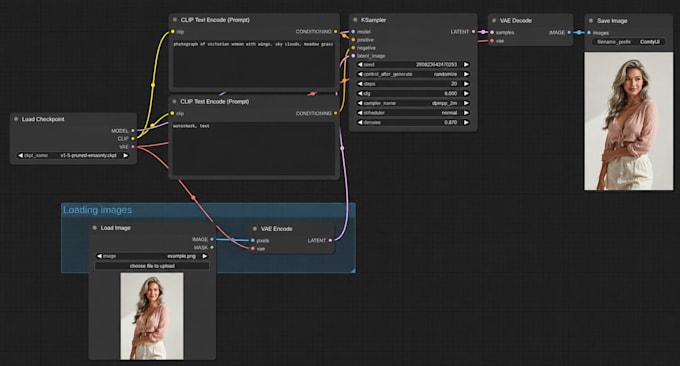
Task: Click the VAE Encode vae input port
Action: pos(253,248)
